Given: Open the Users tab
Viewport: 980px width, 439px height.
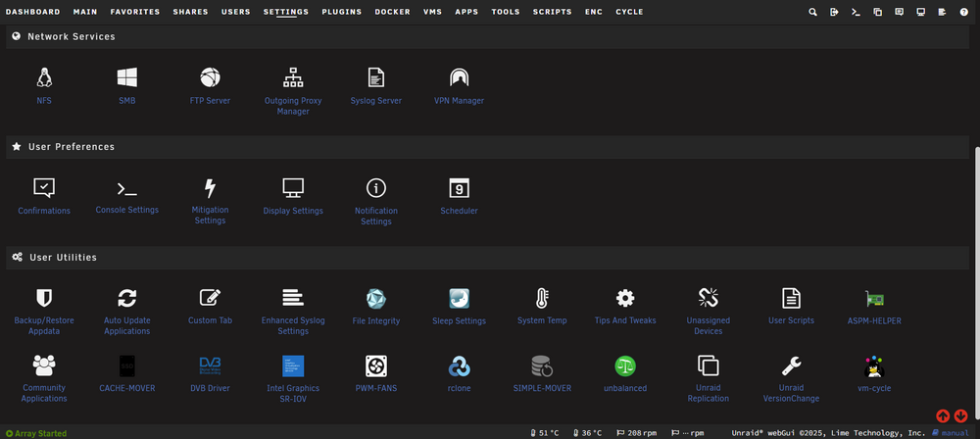Looking at the screenshot, I should [x=235, y=12].
